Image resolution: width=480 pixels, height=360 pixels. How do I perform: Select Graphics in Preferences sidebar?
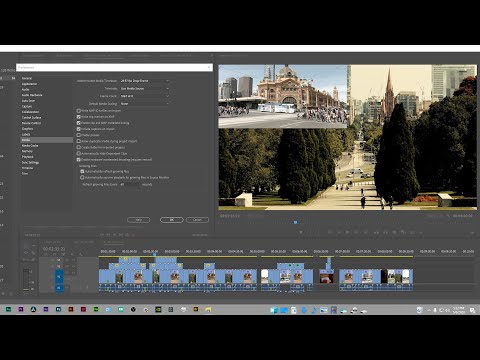pos(27,129)
